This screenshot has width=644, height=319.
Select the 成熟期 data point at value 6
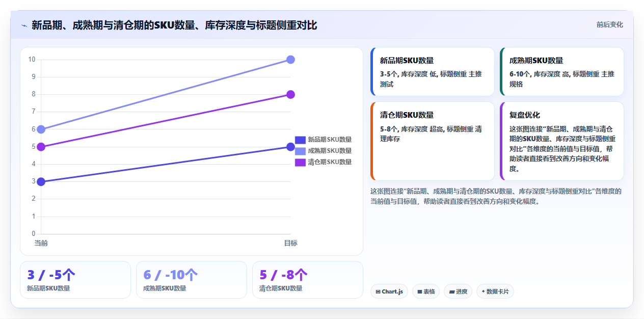coord(41,129)
